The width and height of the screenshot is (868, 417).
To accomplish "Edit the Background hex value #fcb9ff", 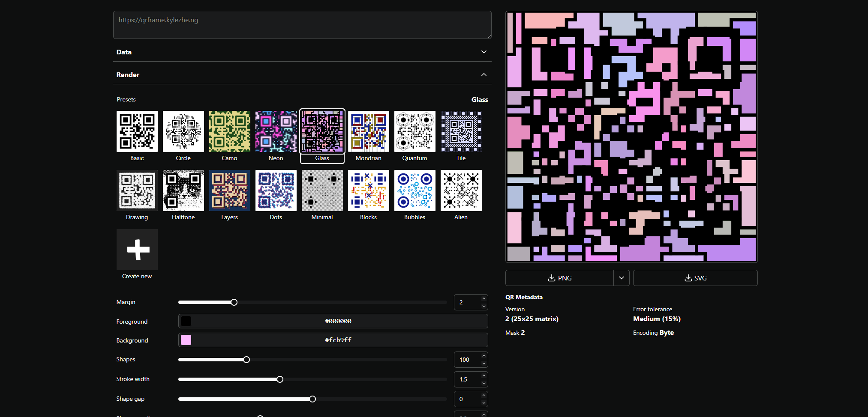I will pyautogui.click(x=338, y=340).
